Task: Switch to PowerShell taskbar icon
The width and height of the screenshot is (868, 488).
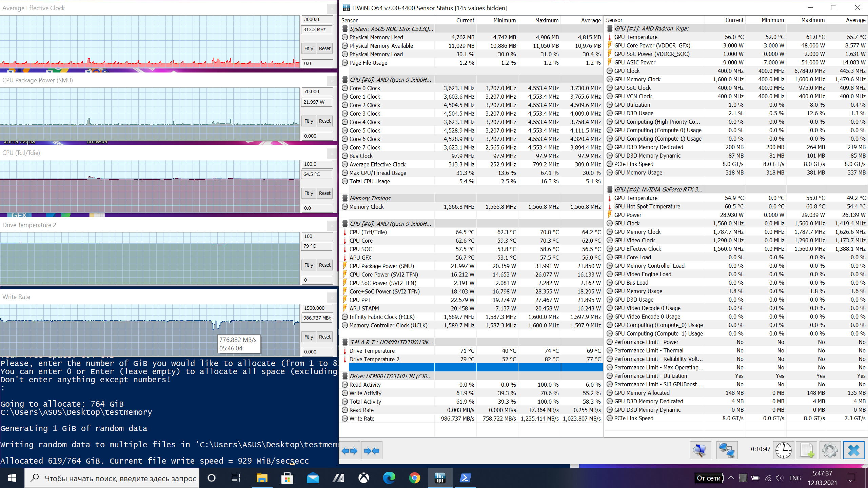Action: 465,478
